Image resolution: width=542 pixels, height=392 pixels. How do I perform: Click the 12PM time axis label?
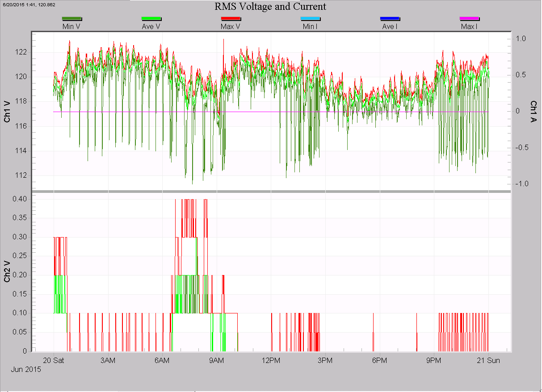(270, 361)
